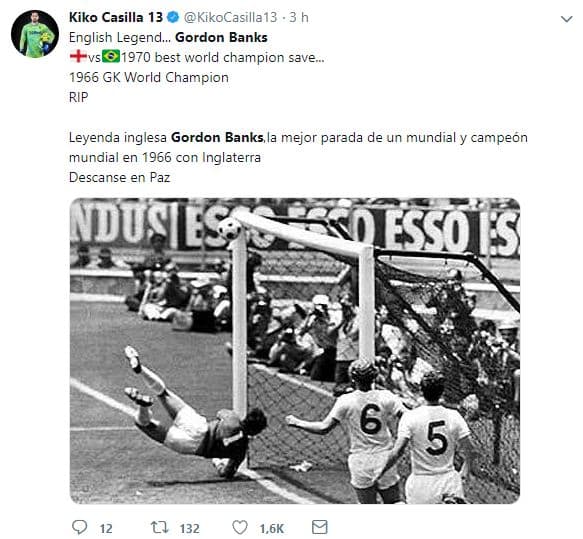Click the blue verified badge

173,17
